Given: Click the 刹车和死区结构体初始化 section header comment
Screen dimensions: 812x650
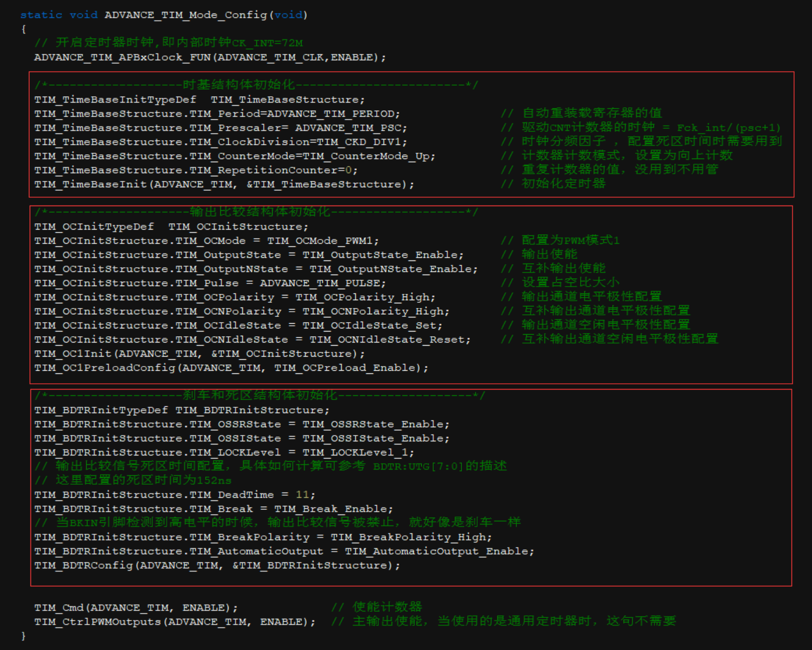Looking at the screenshot, I should (x=260, y=395).
